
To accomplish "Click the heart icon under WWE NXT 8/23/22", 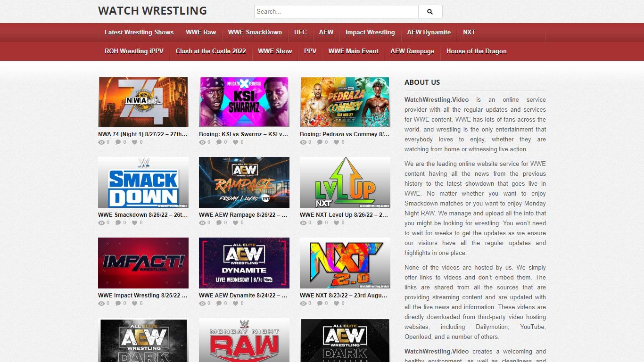I will tap(337, 303).
